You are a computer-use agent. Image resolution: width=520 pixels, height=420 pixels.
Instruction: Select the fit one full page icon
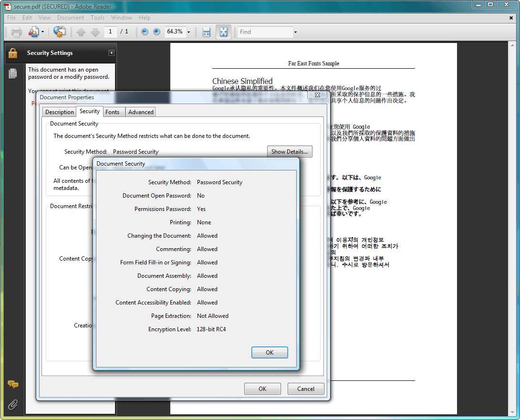[224, 32]
